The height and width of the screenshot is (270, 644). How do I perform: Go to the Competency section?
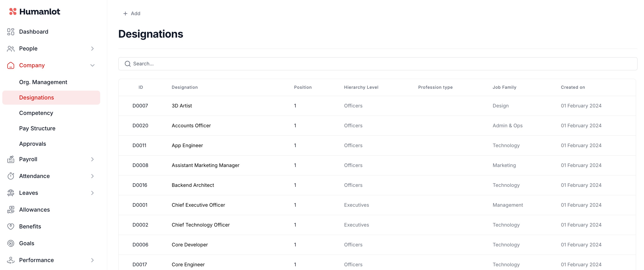point(36,113)
